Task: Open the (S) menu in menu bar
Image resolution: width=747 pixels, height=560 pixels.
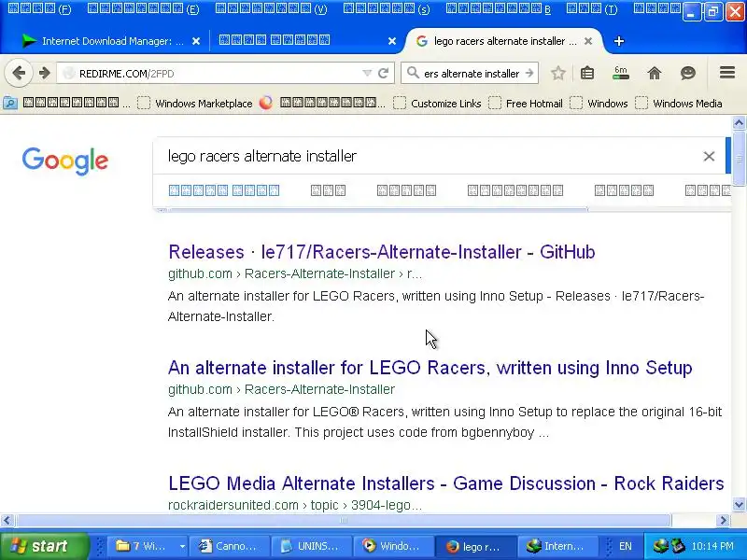Action: [387, 9]
